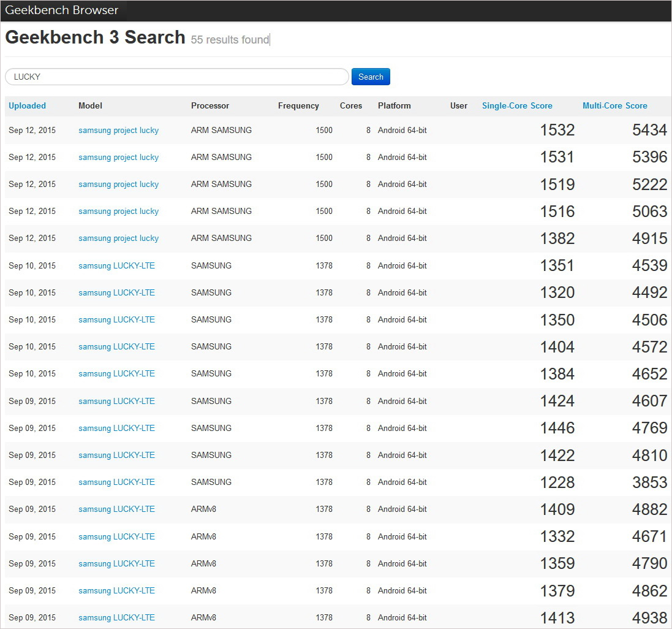Click the 55 results found text
The width and height of the screenshot is (672, 629).
pyautogui.click(x=230, y=39)
